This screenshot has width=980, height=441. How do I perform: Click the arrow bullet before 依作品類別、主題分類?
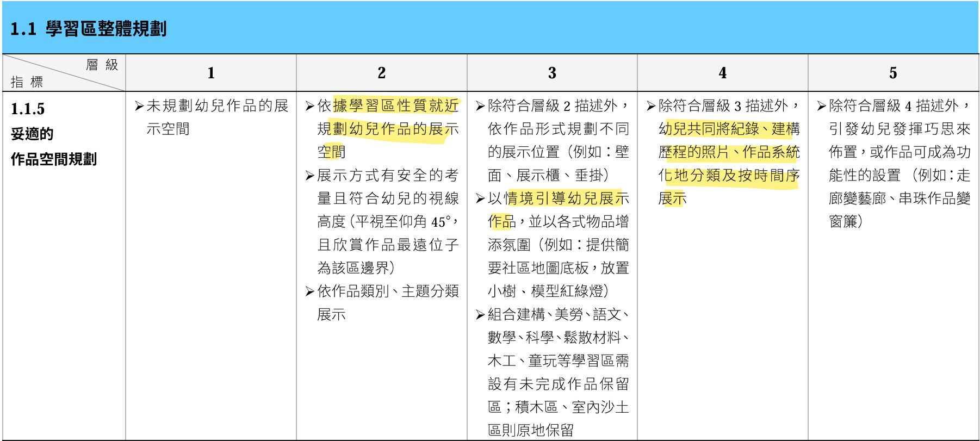(310, 291)
